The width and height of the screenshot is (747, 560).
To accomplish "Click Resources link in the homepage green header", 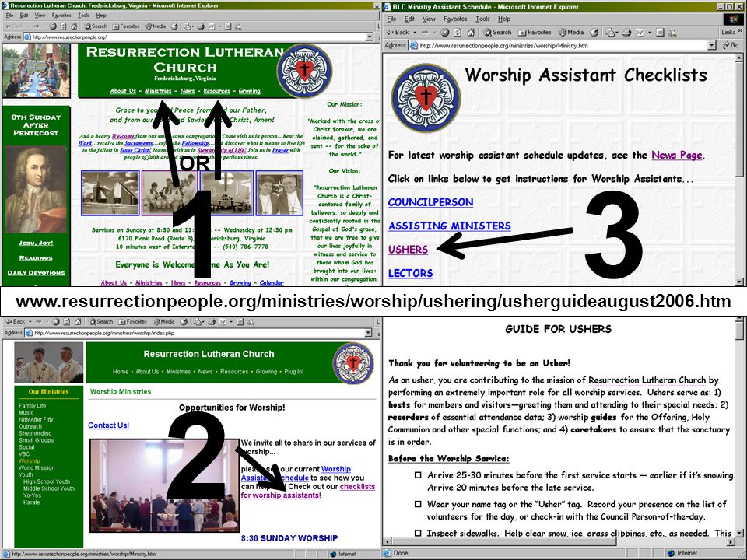I will (x=217, y=90).
